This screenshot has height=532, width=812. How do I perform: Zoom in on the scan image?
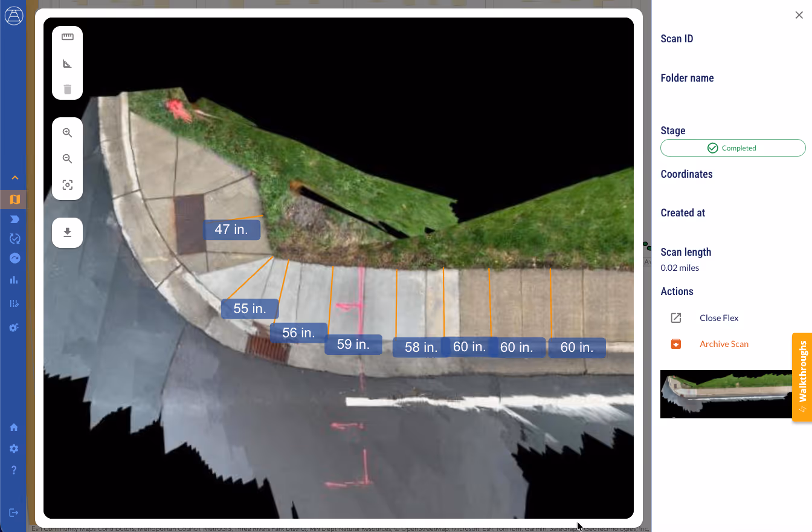(x=68, y=133)
